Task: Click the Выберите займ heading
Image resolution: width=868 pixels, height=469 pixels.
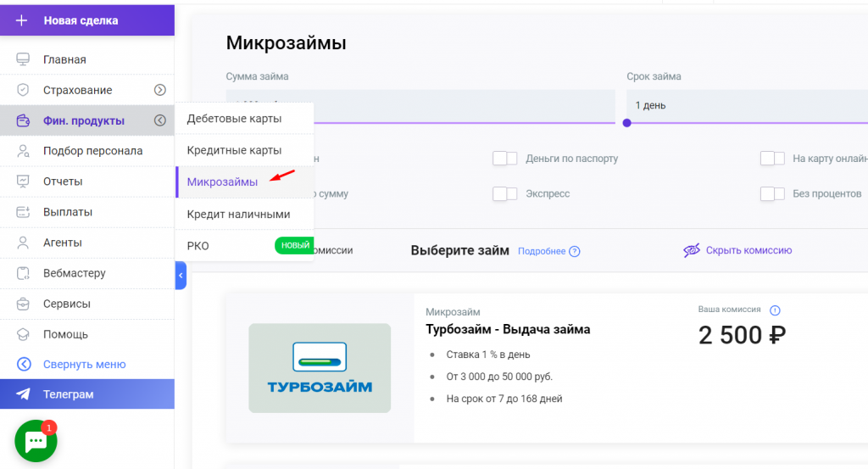Action: point(460,250)
